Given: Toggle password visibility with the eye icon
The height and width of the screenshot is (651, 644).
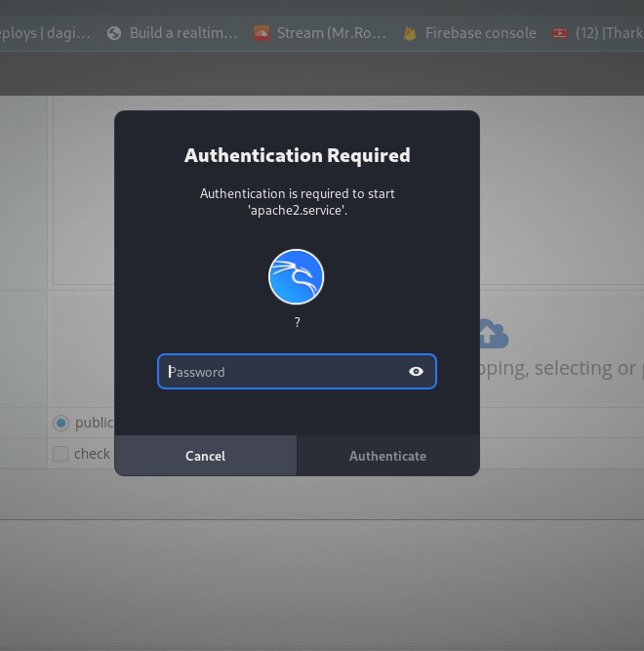Looking at the screenshot, I should [416, 372].
